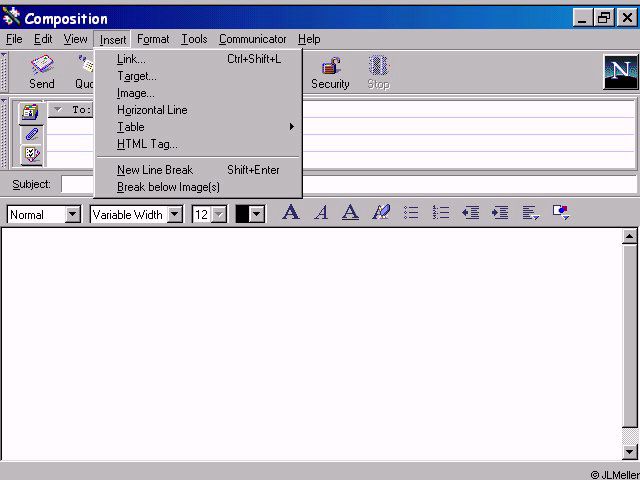Screen dimensions: 640x480
Task: Open the Tools menu
Action: [x=194, y=39]
